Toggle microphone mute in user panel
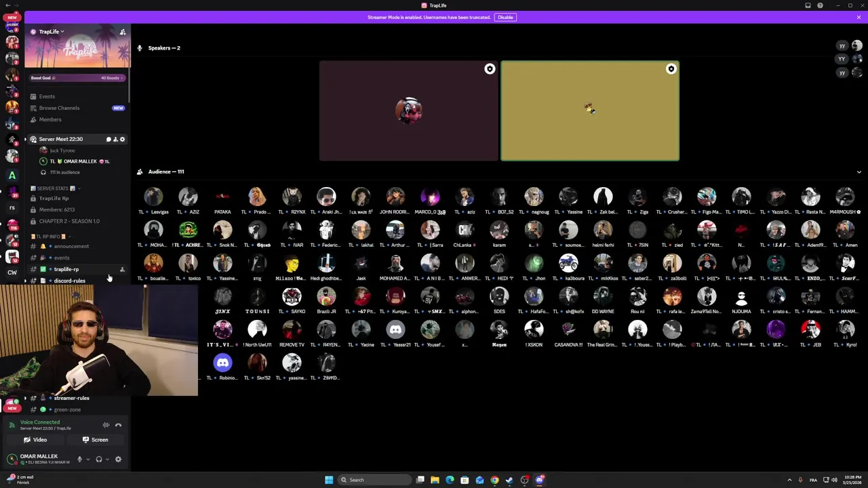The height and width of the screenshot is (488, 868). [79, 459]
